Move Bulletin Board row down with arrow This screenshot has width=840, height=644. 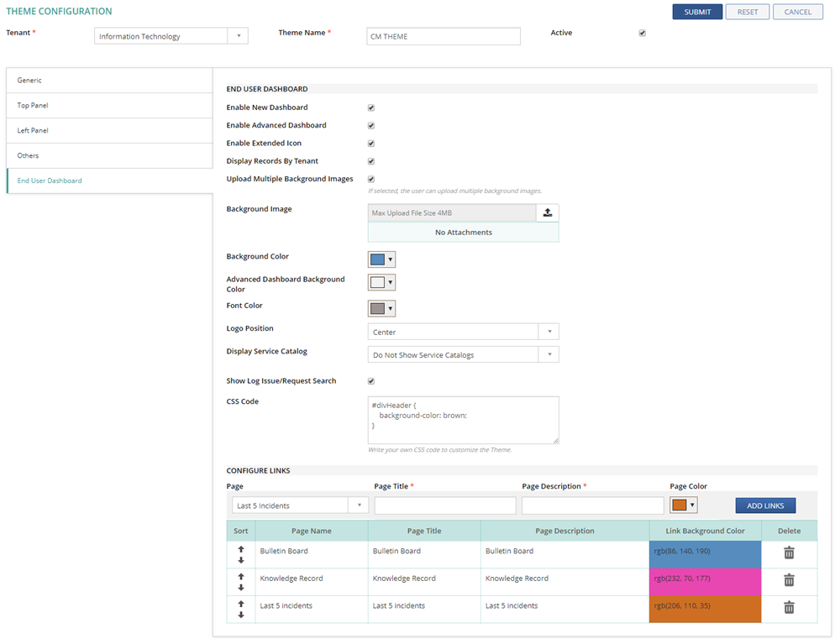(241, 560)
